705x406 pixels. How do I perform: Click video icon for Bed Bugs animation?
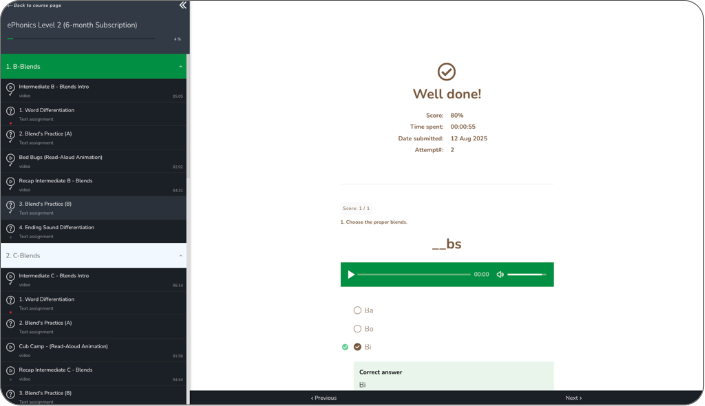pyautogui.click(x=10, y=159)
